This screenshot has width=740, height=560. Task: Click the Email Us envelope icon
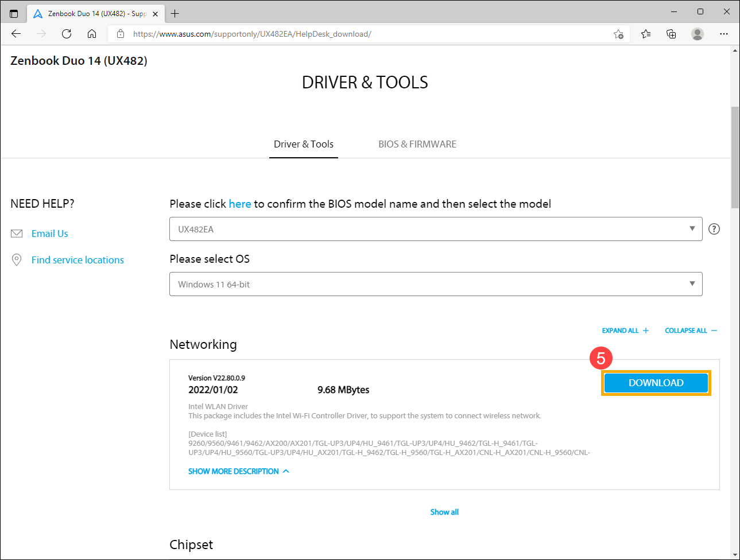pyautogui.click(x=17, y=234)
